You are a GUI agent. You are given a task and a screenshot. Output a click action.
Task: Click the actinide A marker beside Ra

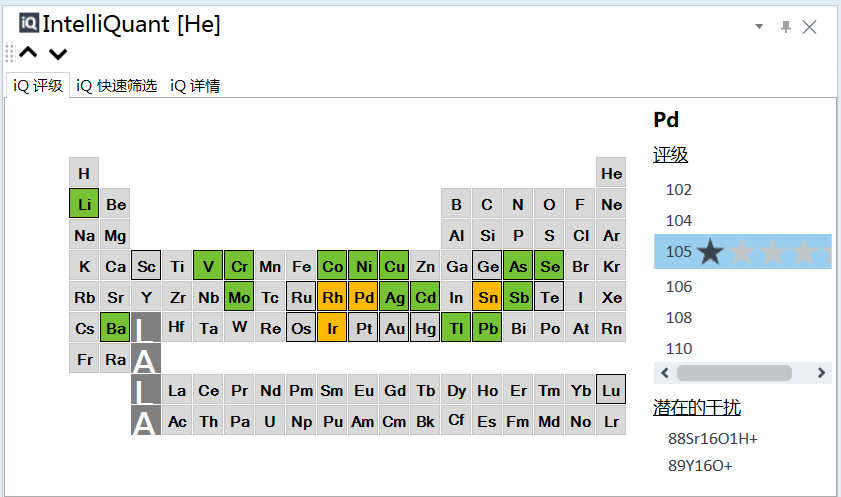point(146,359)
